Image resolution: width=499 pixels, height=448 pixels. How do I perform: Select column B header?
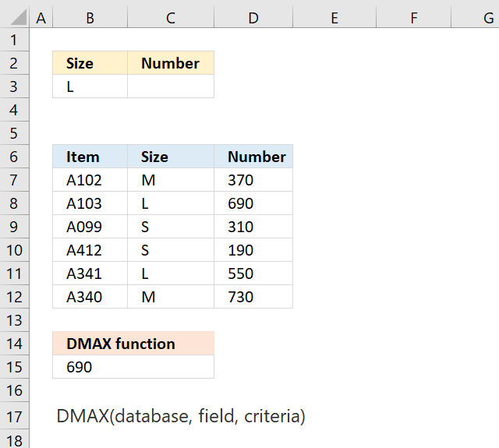pos(90,18)
